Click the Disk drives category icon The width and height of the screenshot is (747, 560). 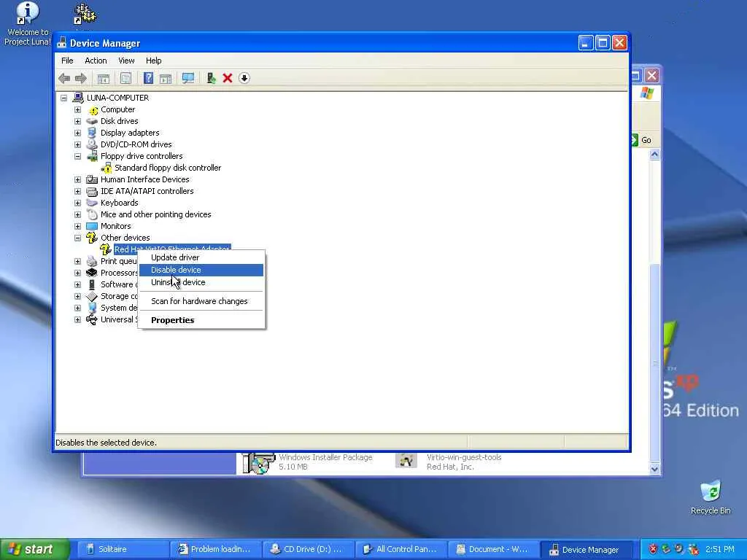click(x=92, y=121)
